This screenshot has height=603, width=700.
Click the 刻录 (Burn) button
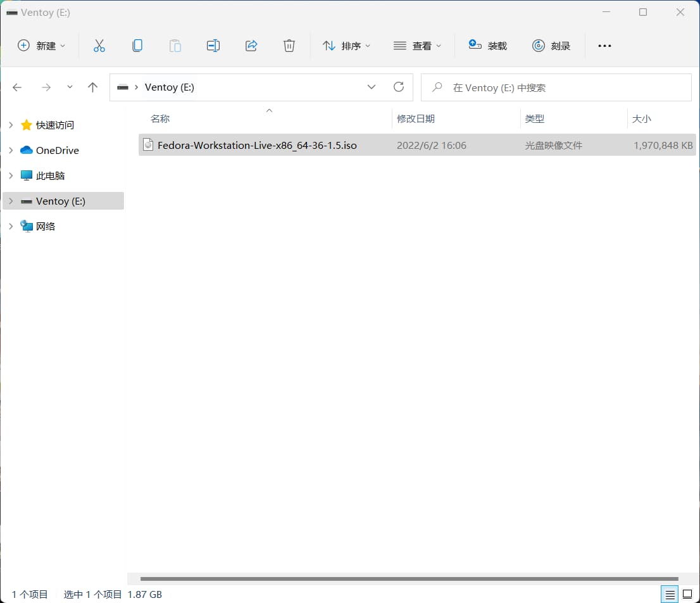551,46
